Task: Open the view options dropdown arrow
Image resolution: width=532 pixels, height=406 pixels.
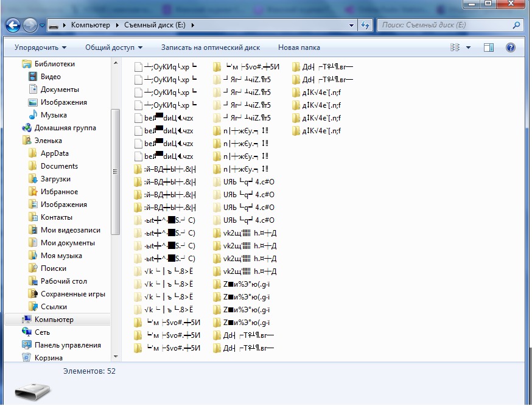Action: [468, 47]
